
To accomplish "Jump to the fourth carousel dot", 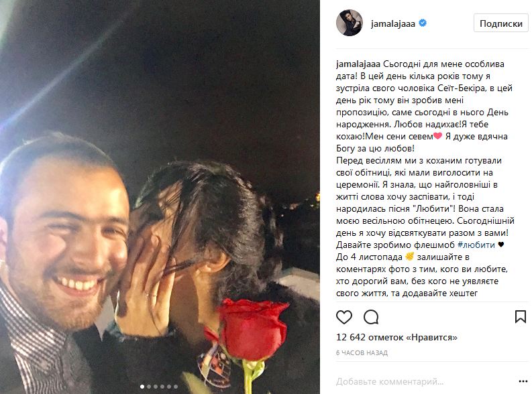I will click(x=162, y=387).
